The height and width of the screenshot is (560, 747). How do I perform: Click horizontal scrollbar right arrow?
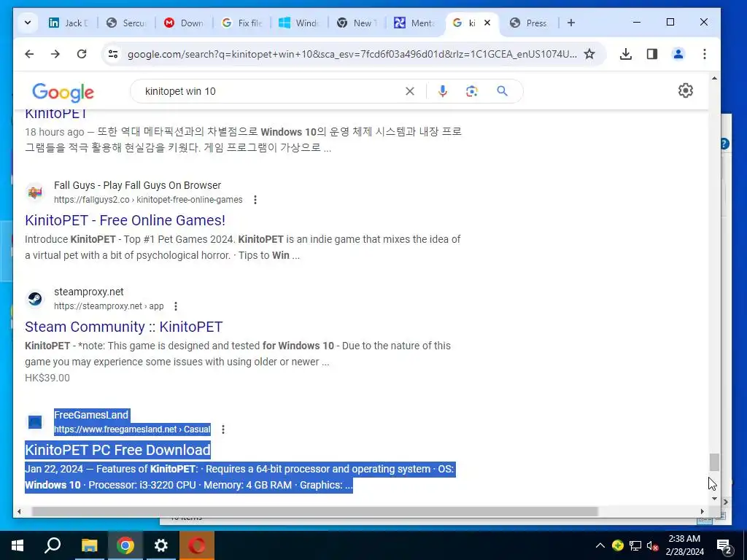(x=703, y=511)
